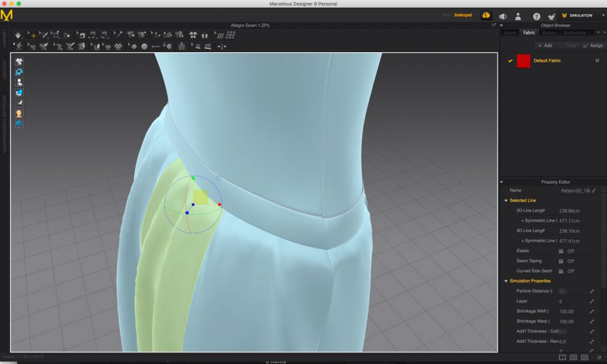Click the blue texture surface icon in sidebar
Viewport: 607px width, 364px height.
pos(19,92)
